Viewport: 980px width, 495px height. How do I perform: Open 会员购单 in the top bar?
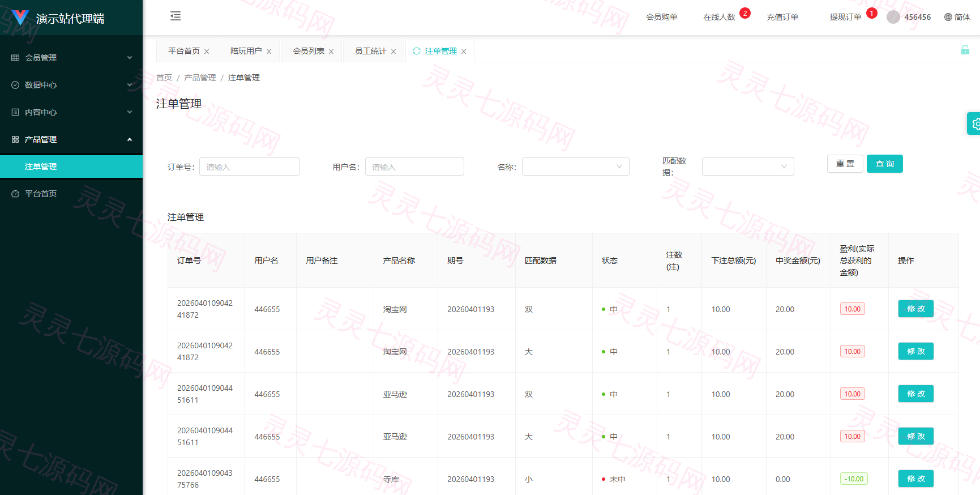(662, 17)
